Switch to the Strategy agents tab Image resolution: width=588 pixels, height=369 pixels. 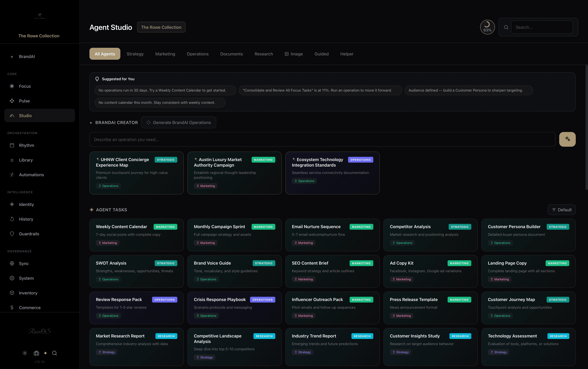tap(135, 54)
